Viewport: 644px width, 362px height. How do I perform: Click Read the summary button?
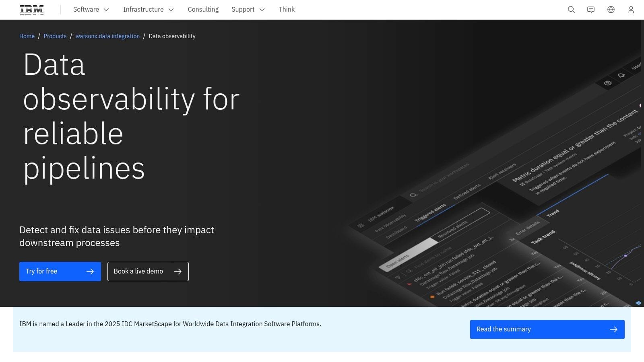point(547,329)
